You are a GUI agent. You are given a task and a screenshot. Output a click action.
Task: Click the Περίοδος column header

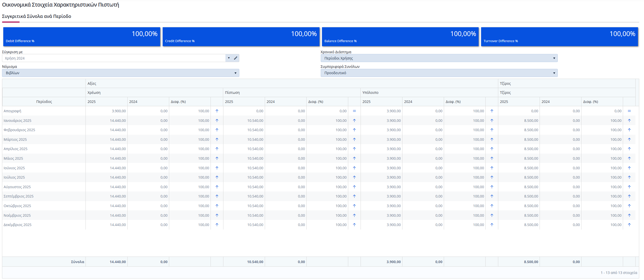[x=44, y=102]
